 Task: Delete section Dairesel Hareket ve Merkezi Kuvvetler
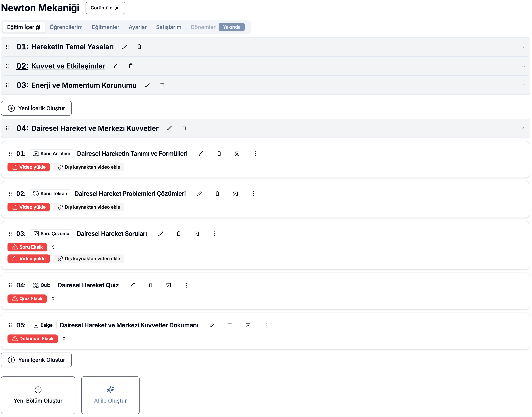point(184,128)
